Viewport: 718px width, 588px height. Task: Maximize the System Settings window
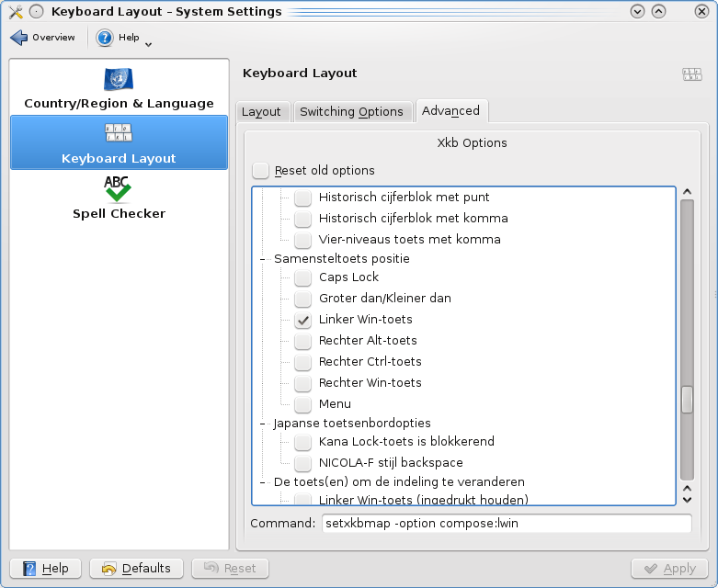(658, 11)
